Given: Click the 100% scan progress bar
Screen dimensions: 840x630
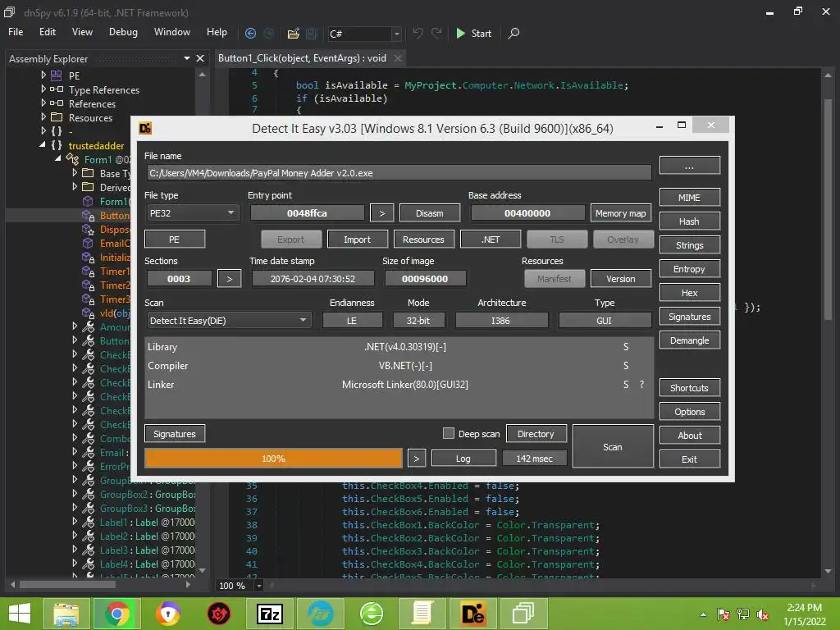Looking at the screenshot, I should click(x=273, y=459).
